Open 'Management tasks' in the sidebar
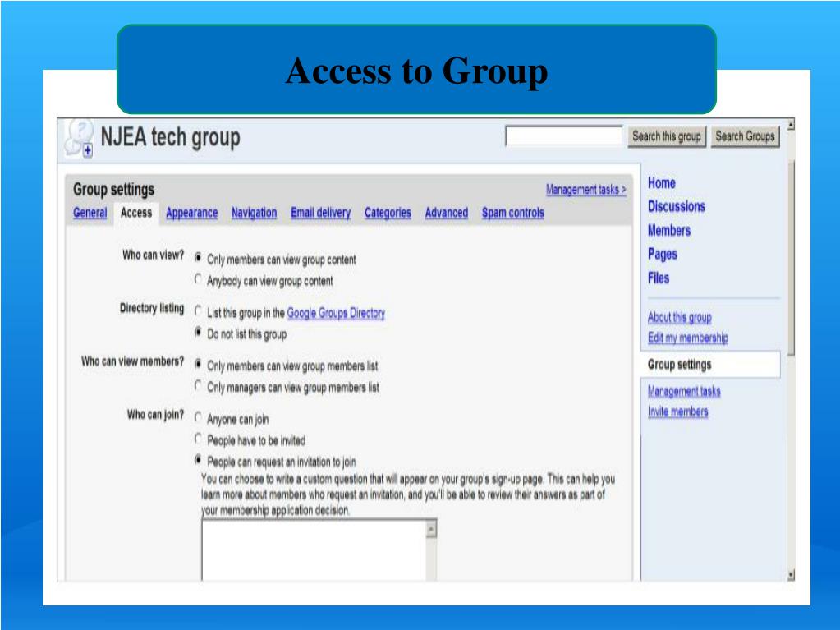The image size is (840, 630). point(684,392)
